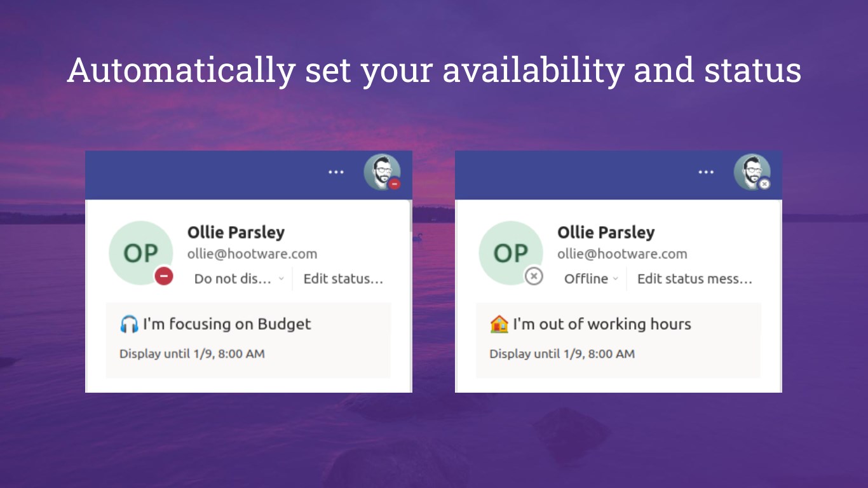Click the "Edit status mess…" button

click(x=695, y=279)
